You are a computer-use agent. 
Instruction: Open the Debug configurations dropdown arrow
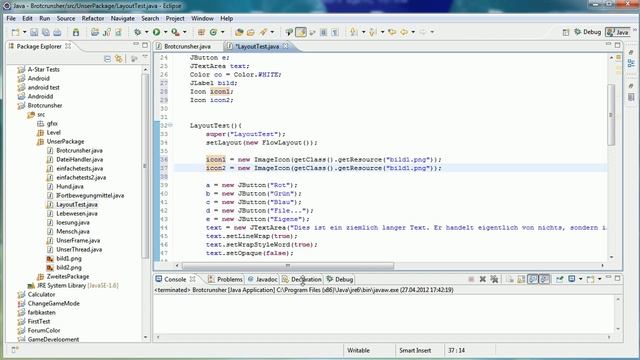146,32
